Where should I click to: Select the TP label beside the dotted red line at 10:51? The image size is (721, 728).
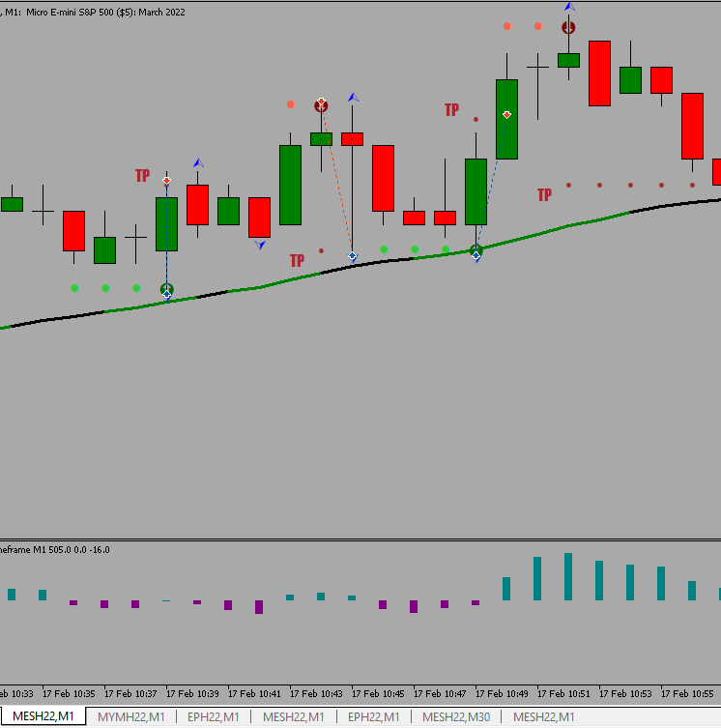[x=544, y=194]
